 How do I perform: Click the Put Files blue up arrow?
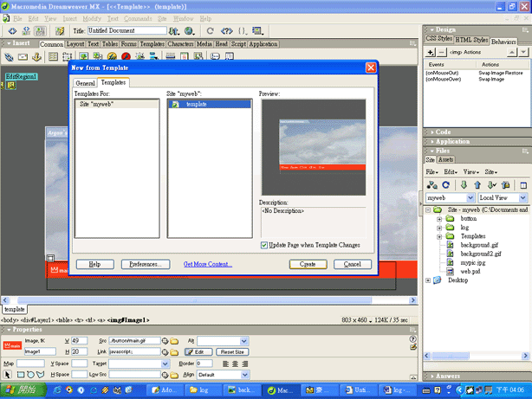[477, 185]
